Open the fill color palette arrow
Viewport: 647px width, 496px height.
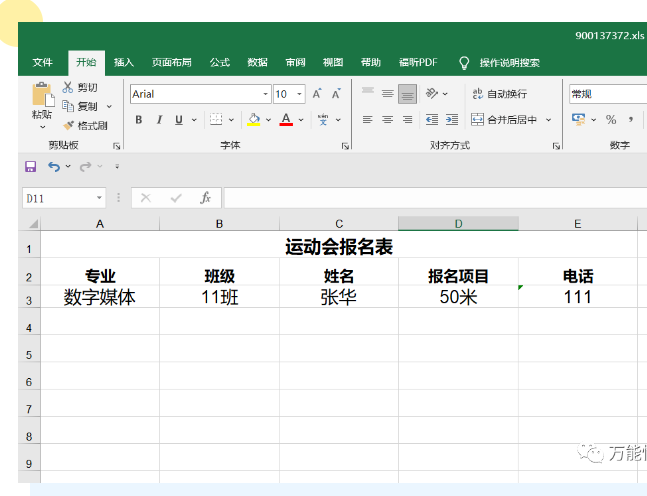click(x=268, y=120)
